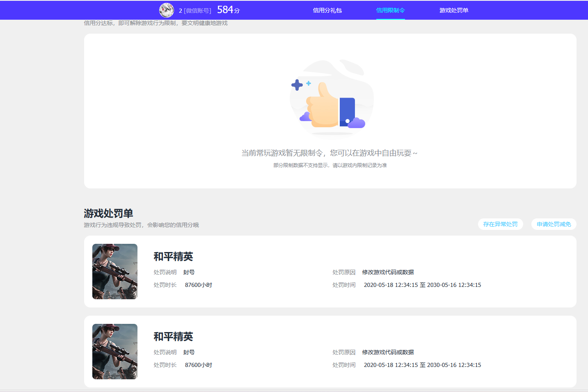Click the 584分 credit score
This screenshot has height=392, width=588.
coord(229,10)
